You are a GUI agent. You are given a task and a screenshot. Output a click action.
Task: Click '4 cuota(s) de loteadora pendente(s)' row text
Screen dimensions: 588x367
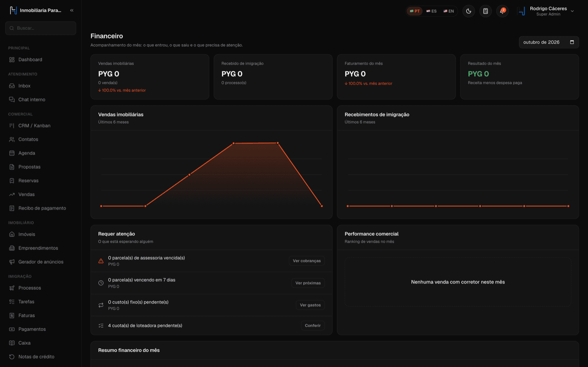pyautogui.click(x=145, y=325)
